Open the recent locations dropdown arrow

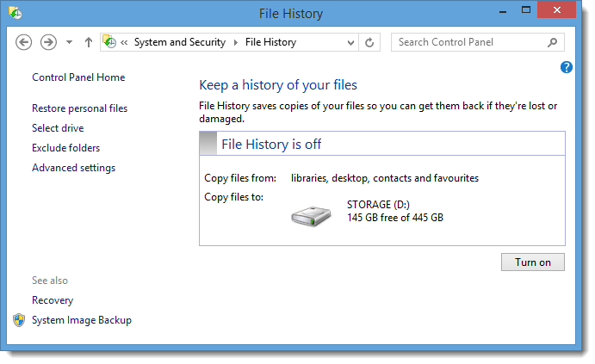click(x=69, y=42)
